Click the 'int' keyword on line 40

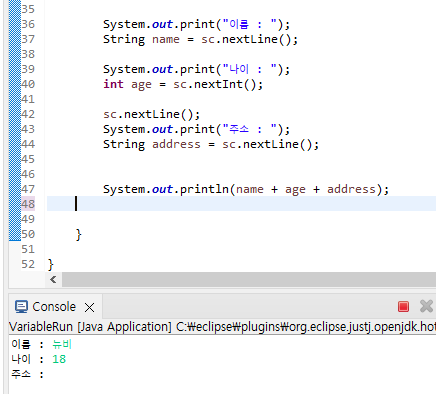coord(113,84)
